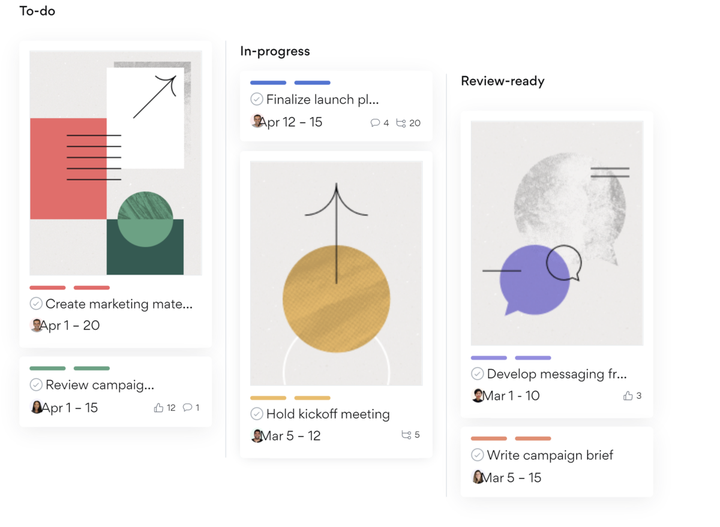Screen dimensions: 720x527
Task: Check off Hold kickoff meeting task
Action: click(x=257, y=414)
